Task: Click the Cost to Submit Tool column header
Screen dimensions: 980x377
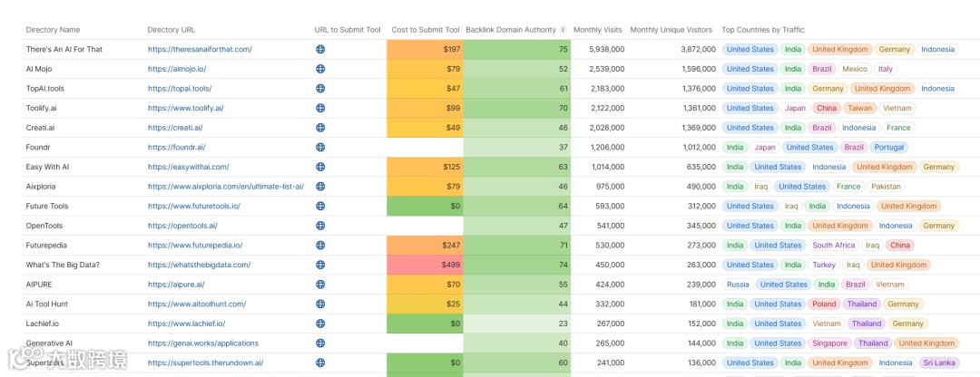Action: 426,30
